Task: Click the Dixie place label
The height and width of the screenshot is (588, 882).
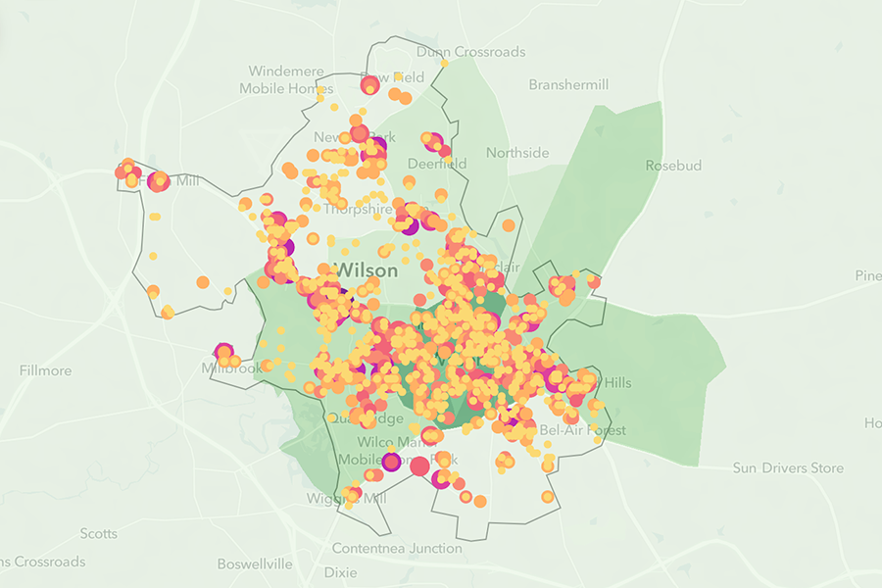Action: (340, 571)
